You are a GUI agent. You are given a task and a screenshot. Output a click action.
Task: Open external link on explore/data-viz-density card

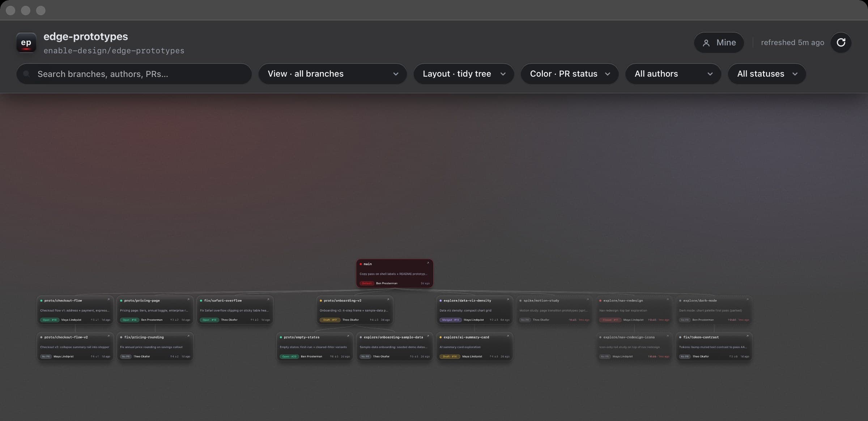(508, 299)
